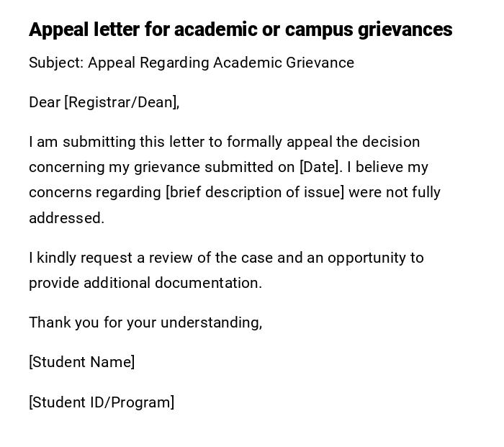Click '[brief description of issue]' placeholder
Image resolution: width=504 pixels, height=447 pixels.
pos(255,192)
